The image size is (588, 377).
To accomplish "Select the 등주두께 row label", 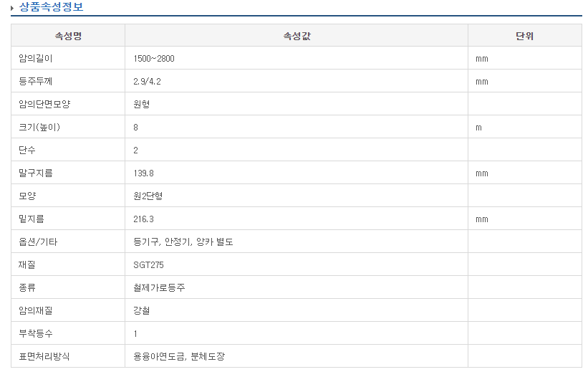I will 36,82.
